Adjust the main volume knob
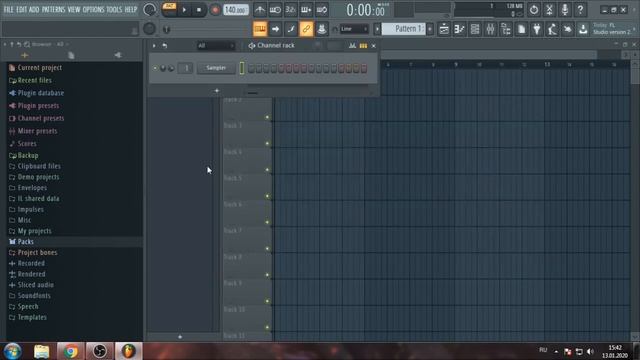 tap(149, 10)
